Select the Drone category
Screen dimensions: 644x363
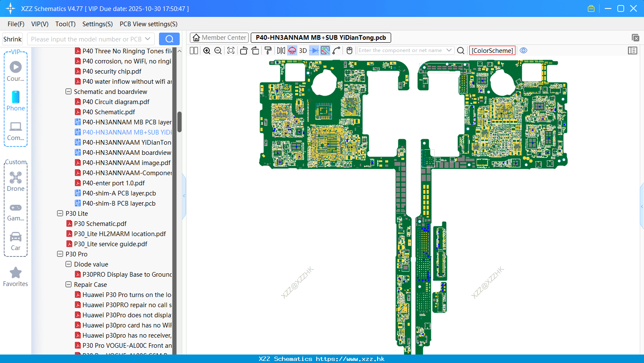click(x=16, y=181)
